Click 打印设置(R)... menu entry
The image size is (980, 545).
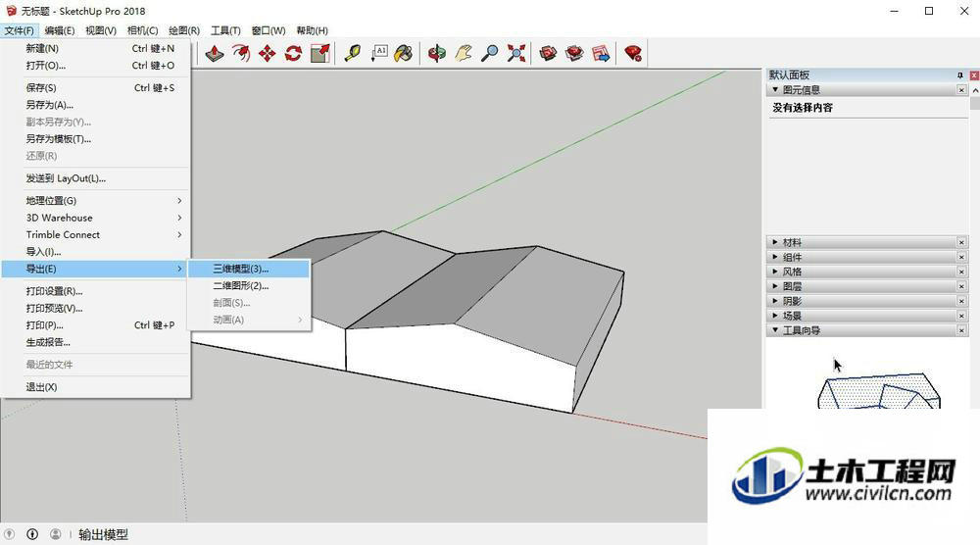coord(95,290)
